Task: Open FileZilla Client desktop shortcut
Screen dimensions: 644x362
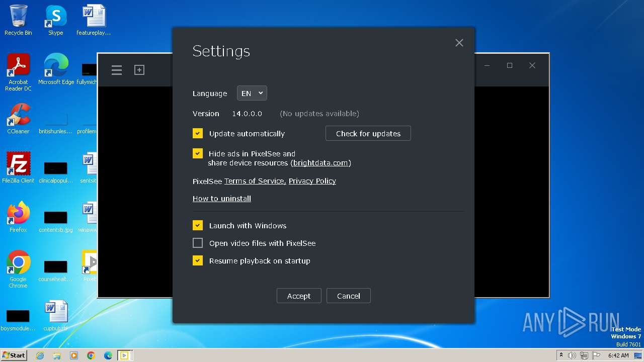Action: click(x=18, y=168)
